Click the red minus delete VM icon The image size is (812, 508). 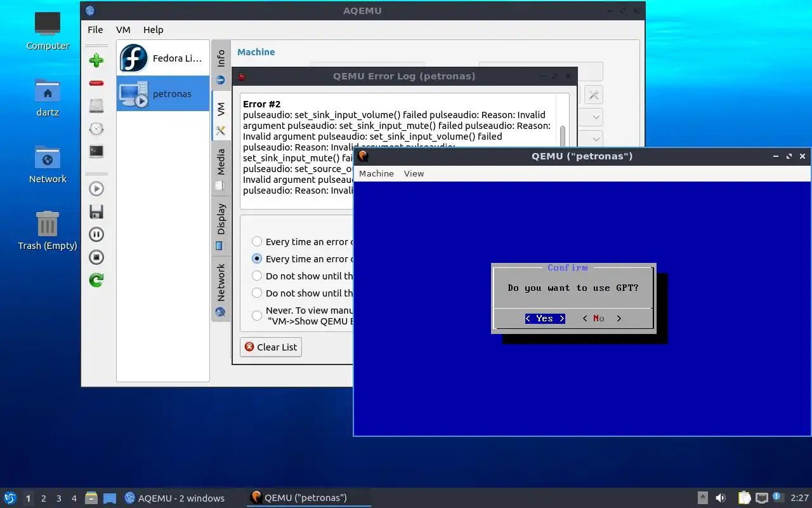pyautogui.click(x=96, y=83)
